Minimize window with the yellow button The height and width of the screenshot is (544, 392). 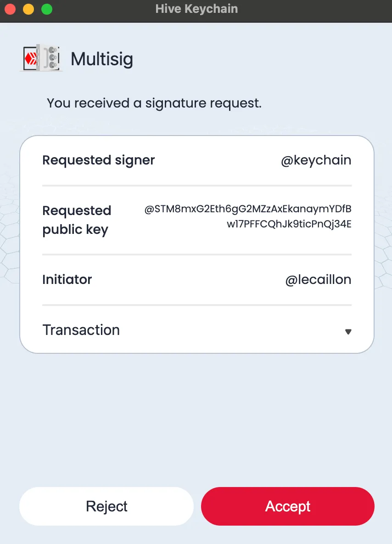(x=28, y=9)
